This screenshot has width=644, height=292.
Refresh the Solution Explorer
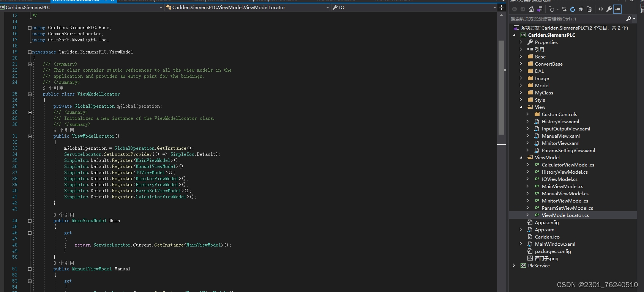(573, 9)
